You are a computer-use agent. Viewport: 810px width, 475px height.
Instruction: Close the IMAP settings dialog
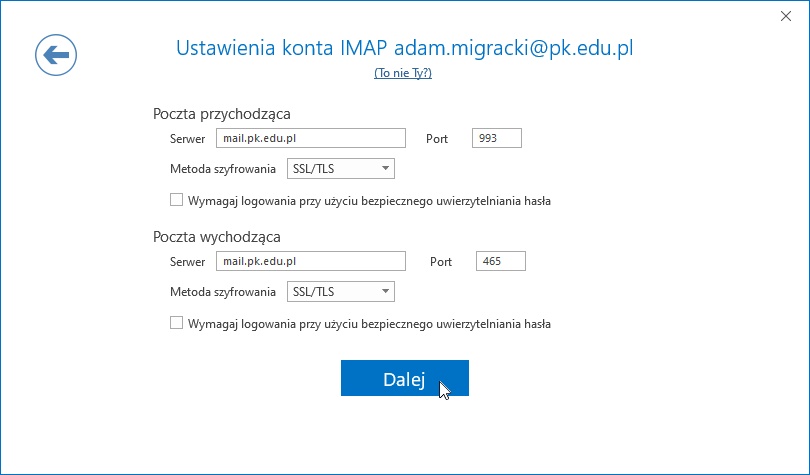click(785, 16)
